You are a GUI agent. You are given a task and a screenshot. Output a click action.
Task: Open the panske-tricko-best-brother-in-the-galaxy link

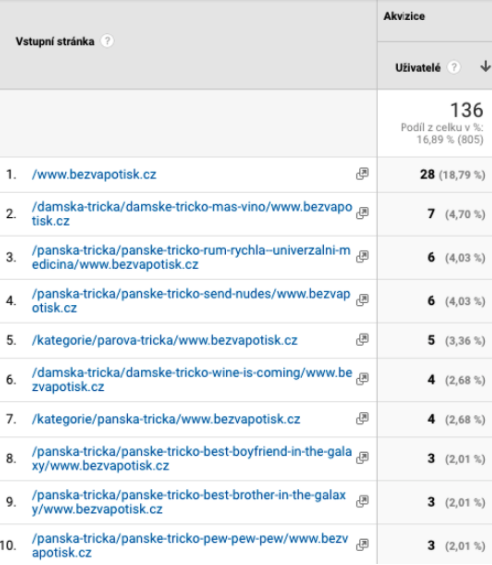click(x=189, y=502)
